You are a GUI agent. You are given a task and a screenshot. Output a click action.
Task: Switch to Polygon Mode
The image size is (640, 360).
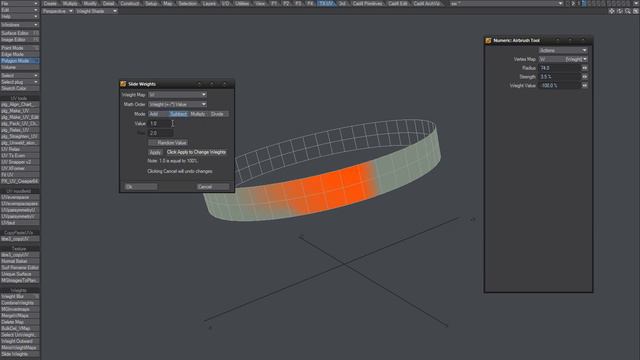click(x=20, y=61)
